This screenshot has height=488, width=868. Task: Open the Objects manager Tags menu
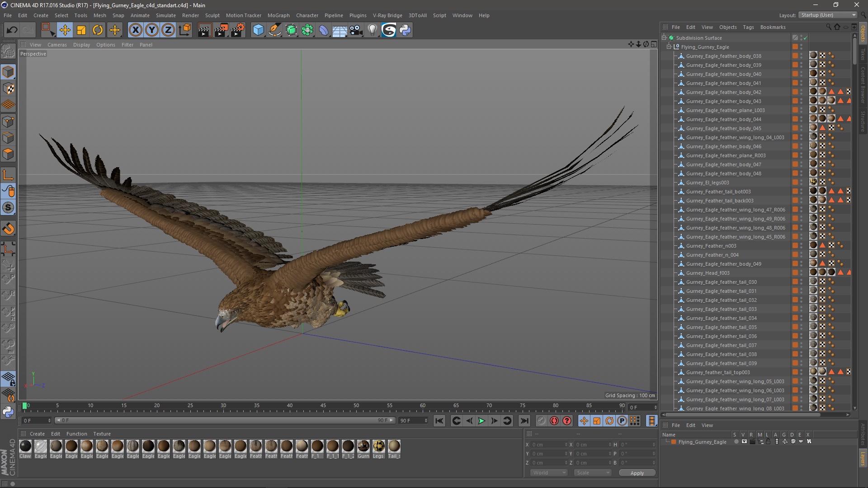click(748, 27)
